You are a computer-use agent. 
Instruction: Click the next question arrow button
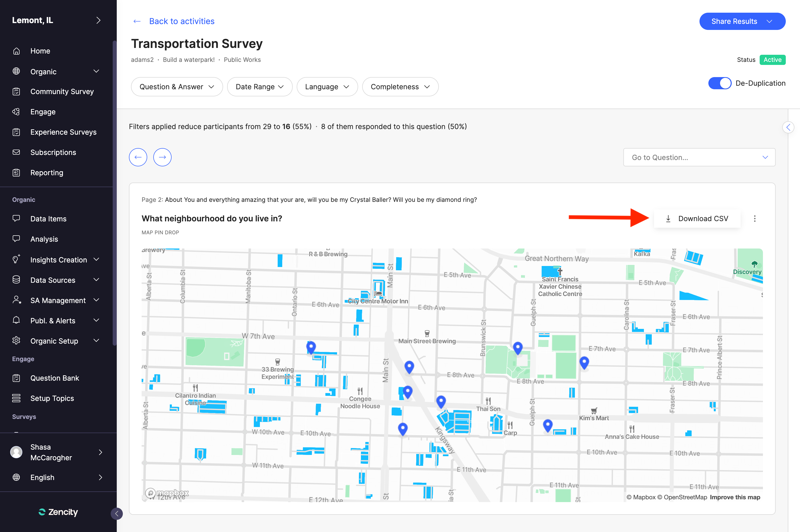162,157
